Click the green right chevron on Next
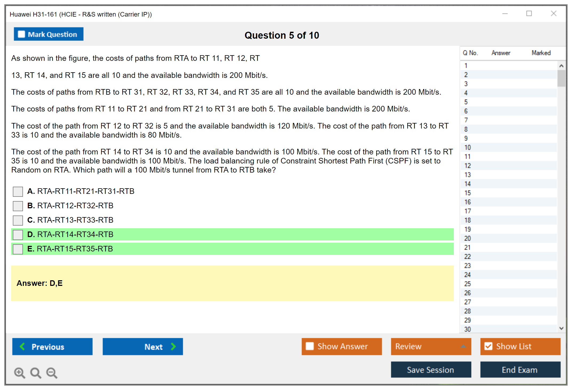The image size is (574, 392). point(173,346)
